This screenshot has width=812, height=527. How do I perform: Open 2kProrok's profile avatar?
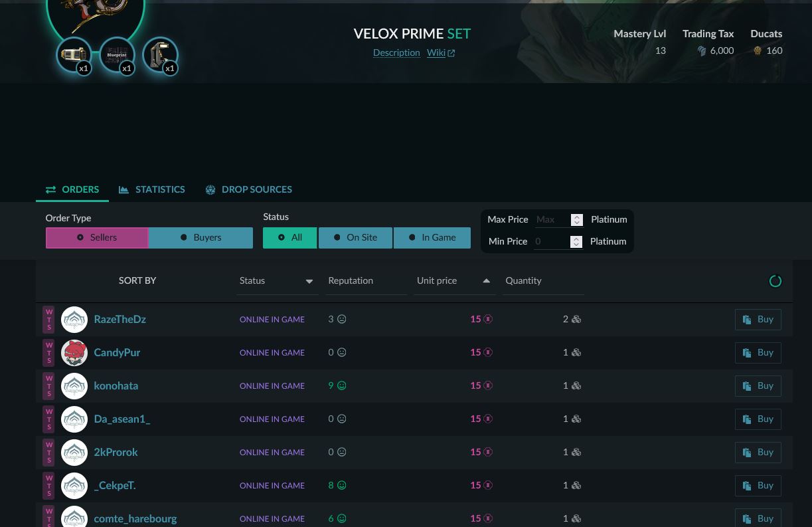(x=74, y=453)
